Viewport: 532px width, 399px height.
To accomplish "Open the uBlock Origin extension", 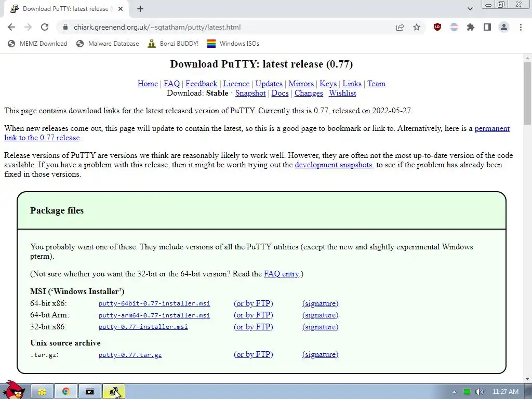I will (437, 27).
